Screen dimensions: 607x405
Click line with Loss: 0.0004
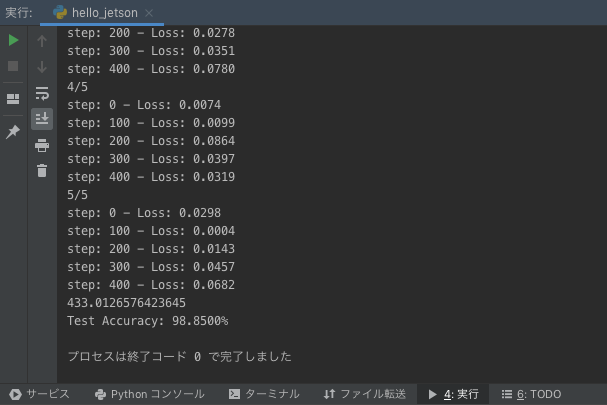[151, 231]
